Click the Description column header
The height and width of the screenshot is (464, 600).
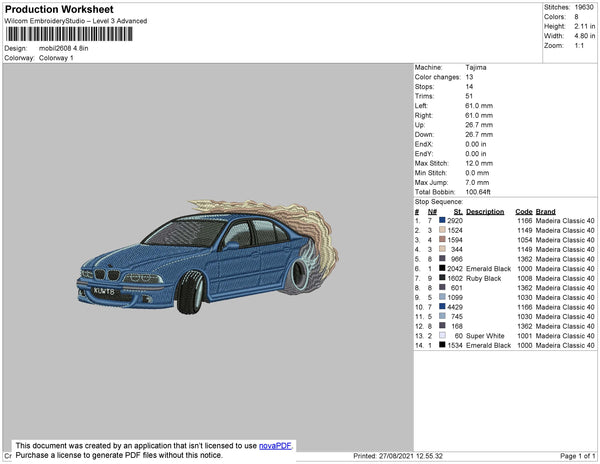[485, 212]
